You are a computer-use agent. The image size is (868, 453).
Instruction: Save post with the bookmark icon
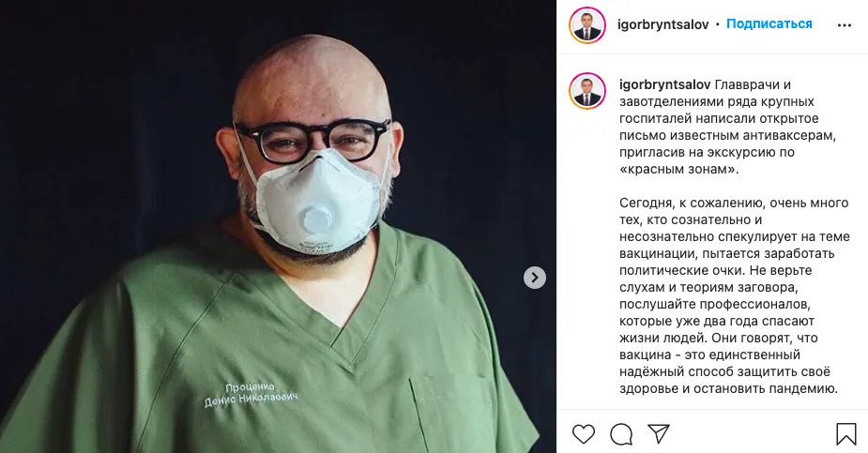(x=845, y=434)
